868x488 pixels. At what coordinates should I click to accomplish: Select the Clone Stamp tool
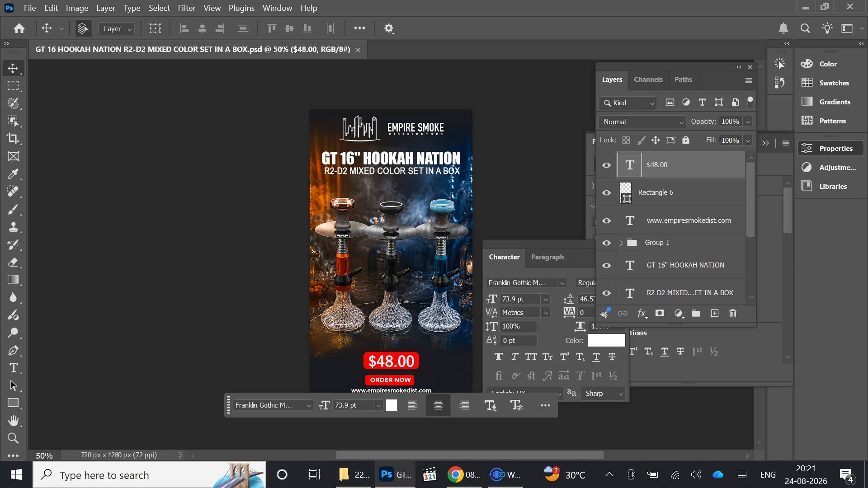click(13, 227)
